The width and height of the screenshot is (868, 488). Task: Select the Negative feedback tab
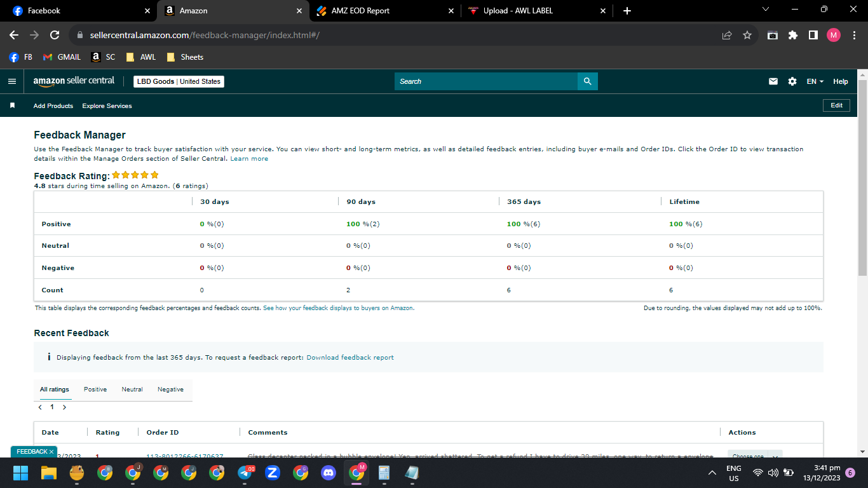[170, 389]
